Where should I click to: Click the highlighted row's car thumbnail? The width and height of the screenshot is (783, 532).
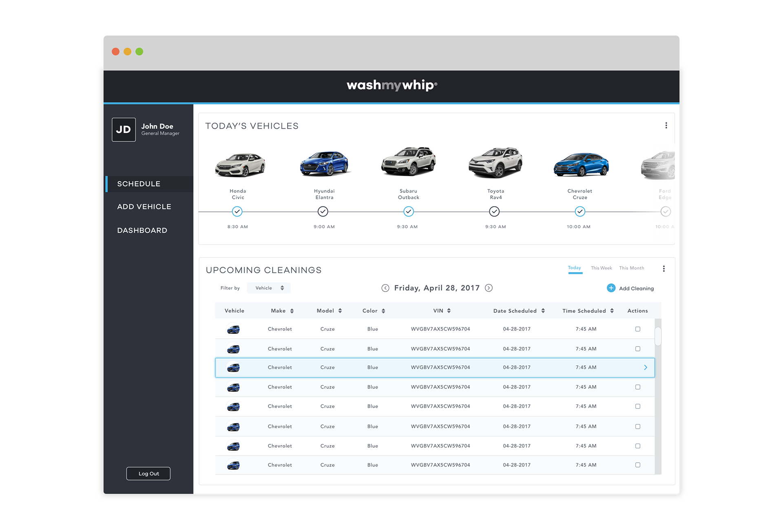coord(233,368)
